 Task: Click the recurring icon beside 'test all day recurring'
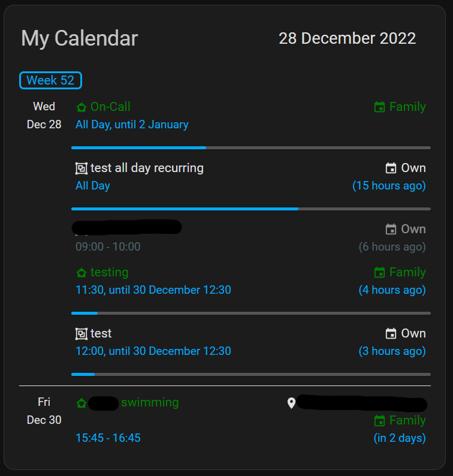(x=81, y=168)
